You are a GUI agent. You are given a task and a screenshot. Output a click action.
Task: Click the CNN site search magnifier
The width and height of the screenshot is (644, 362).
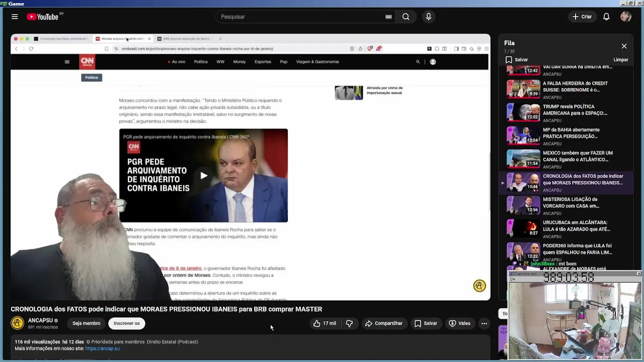[x=418, y=62]
